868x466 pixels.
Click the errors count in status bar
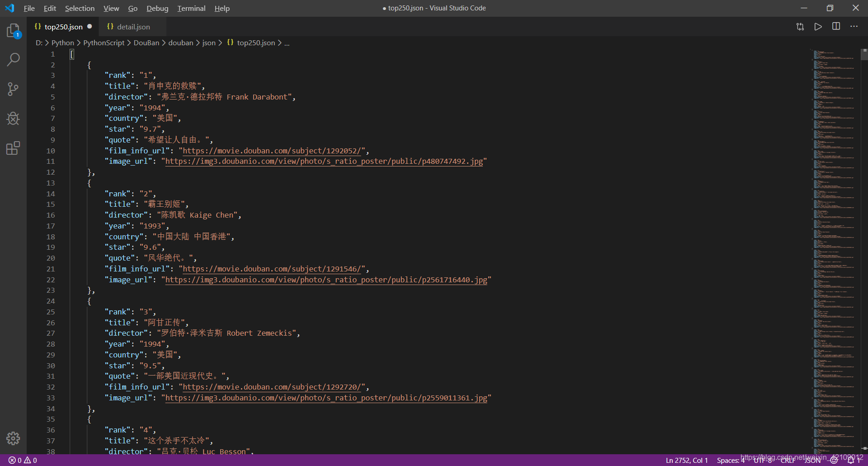[x=15, y=460]
